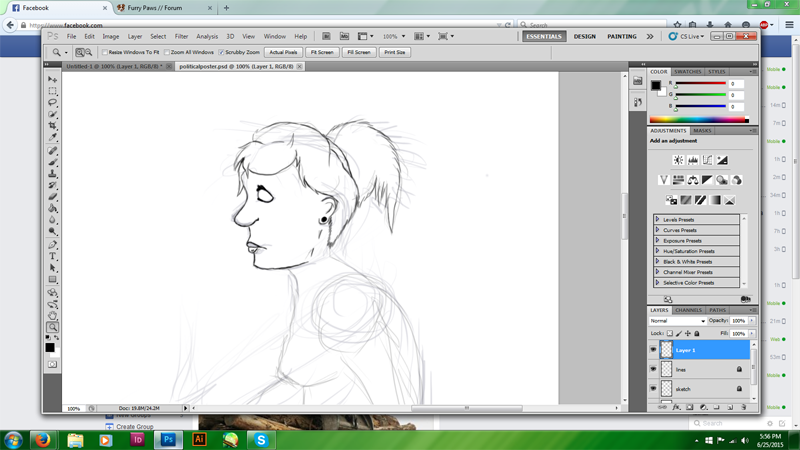Hide the sketch layer
The width and height of the screenshot is (800, 450).
click(x=653, y=389)
